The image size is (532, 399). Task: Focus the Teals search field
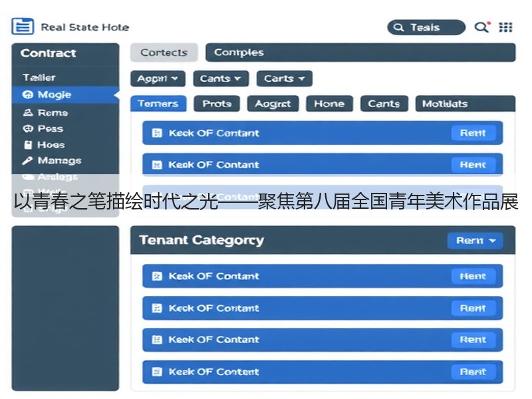[x=426, y=27]
